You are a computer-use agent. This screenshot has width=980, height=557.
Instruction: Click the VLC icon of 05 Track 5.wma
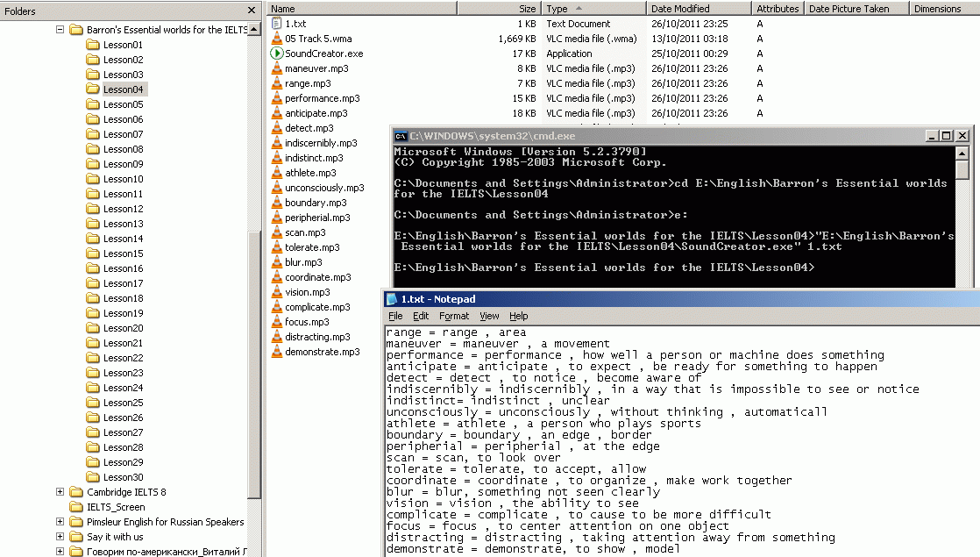(276, 39)
